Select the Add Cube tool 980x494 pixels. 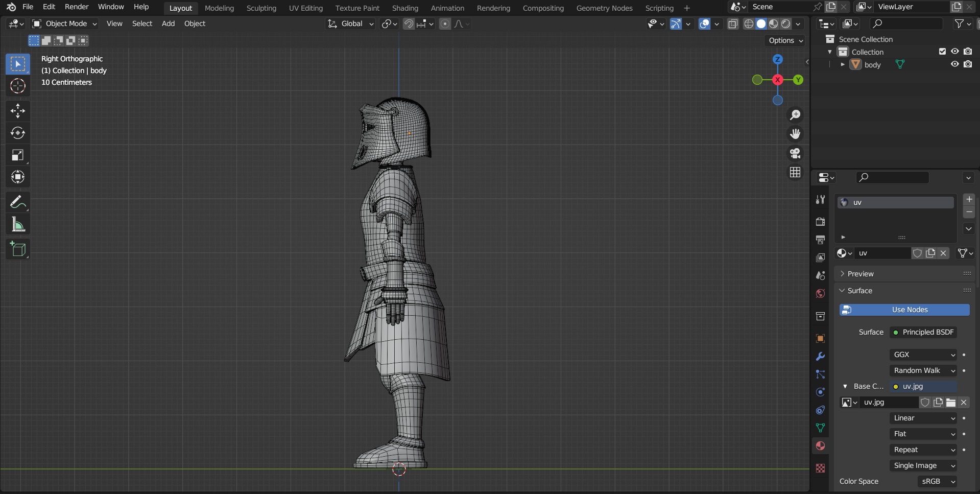pyautogui.click(x=18, y=249)
